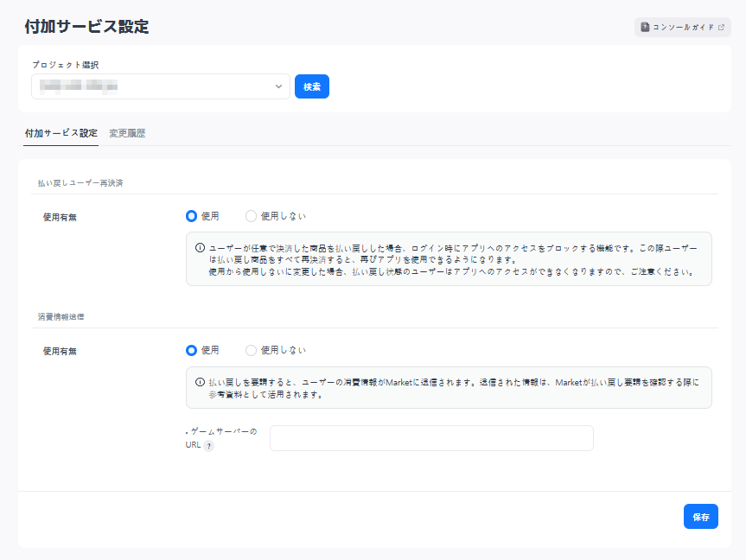Click the external link icon beside コンソールガイド
The width and height of the screenshot is (746, 560).
point(721,28)
